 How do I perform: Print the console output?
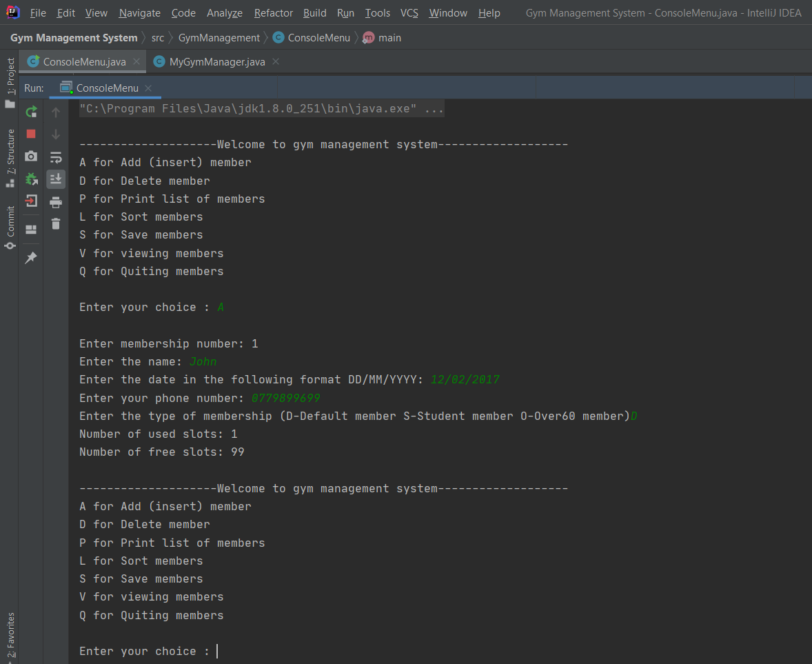56,202
